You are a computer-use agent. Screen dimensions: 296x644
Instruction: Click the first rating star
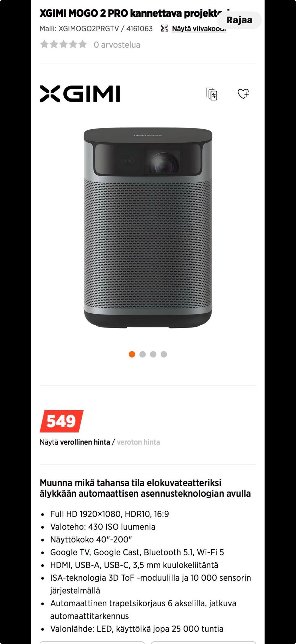[x=44, y=44]
